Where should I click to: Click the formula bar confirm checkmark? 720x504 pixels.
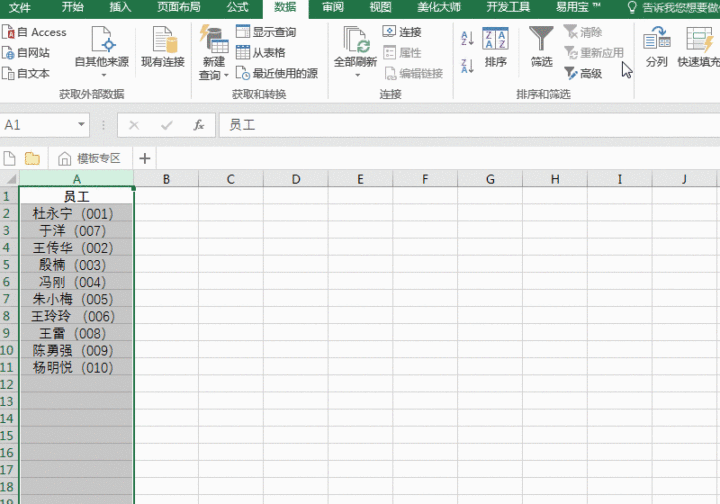[x=167, y=125]
